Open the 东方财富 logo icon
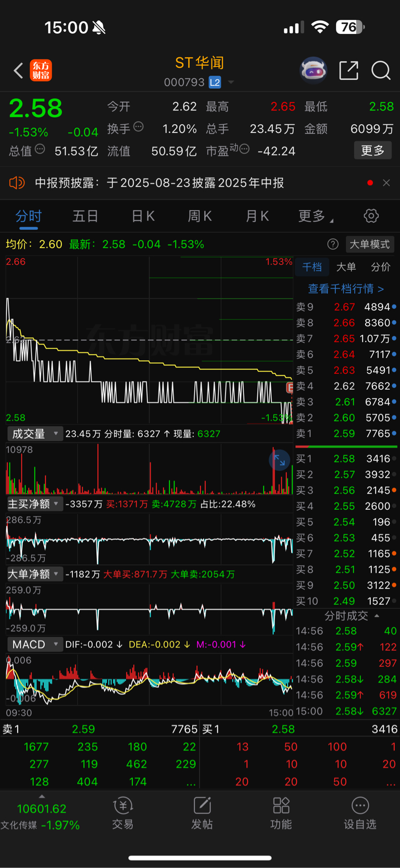Viewport: 400px width, 868px height. click(x=41, y=70)
